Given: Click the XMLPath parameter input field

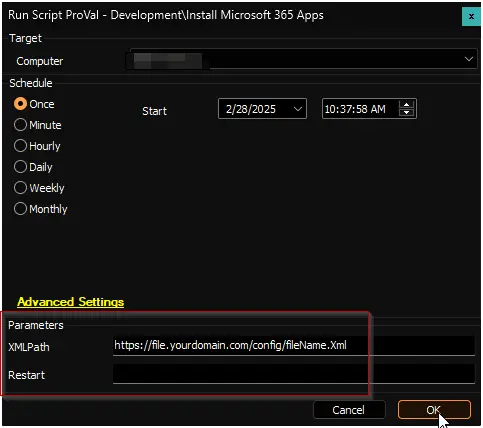Looking at the screenshot, I should click(x=294, y=345).
